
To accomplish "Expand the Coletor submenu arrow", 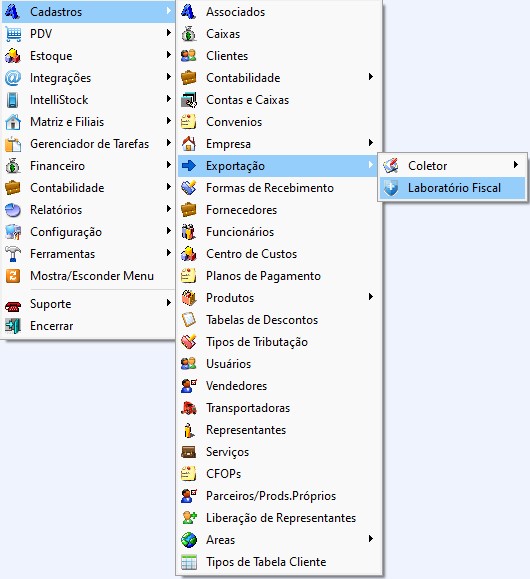I will (x=516, y=165).
